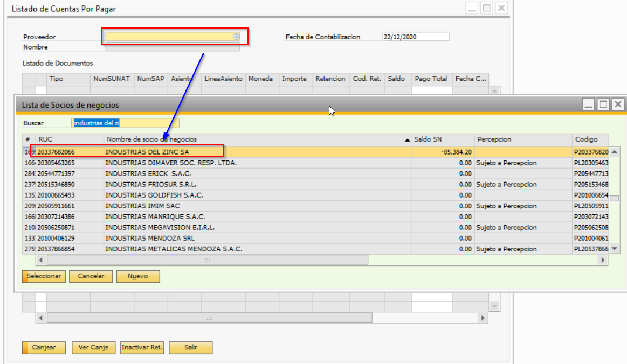Click the Seleccionar button
627x364 pixels.
[44, 276]
